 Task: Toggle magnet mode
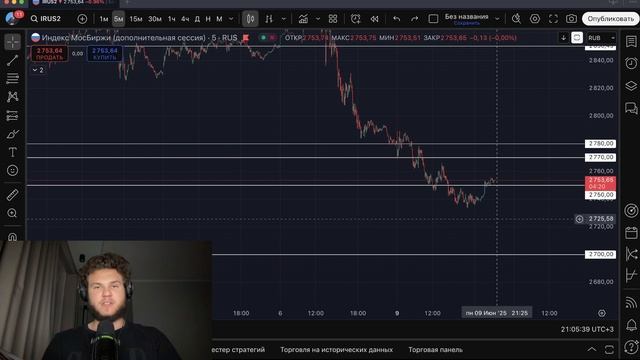pos(13,236)
